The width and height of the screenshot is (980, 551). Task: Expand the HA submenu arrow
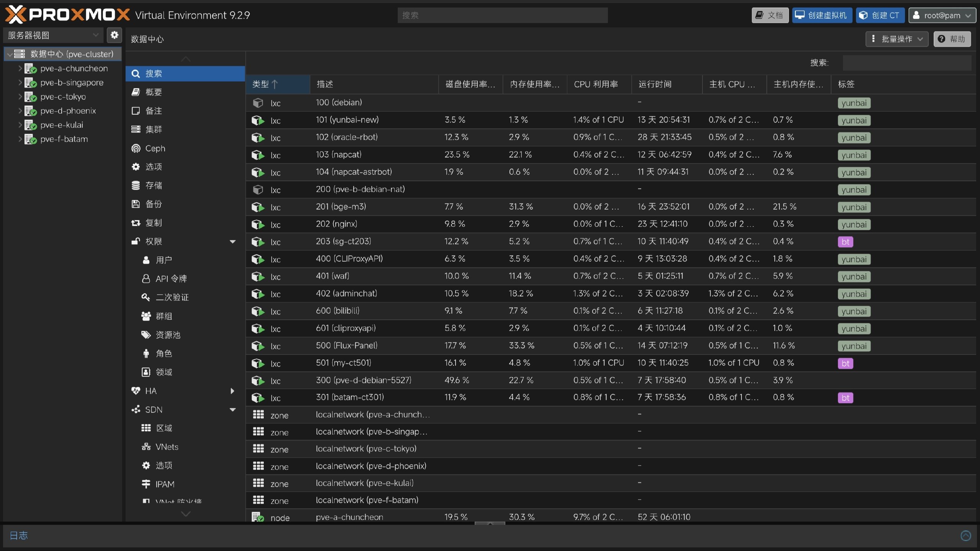point(232,391)
